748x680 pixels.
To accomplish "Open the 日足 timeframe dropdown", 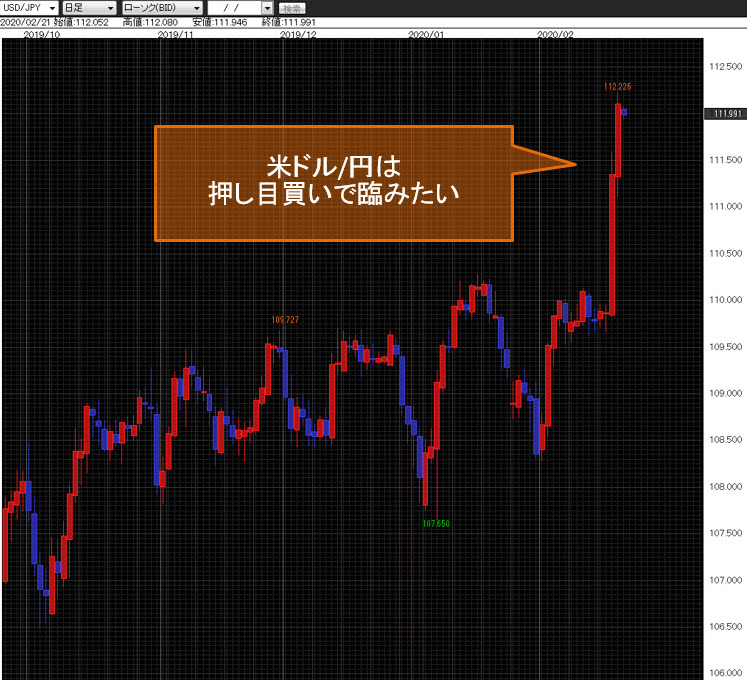I will tap(89, 8).
